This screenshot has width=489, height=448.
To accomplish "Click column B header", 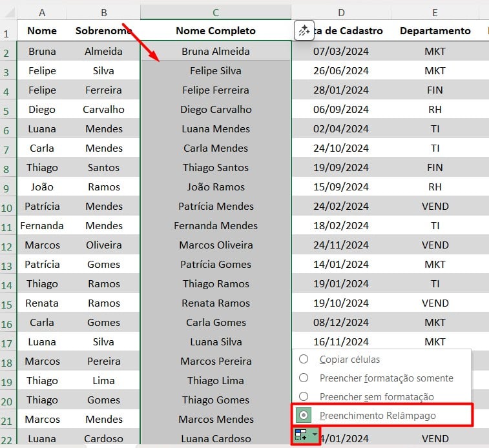I will click(x=103, y=12).
